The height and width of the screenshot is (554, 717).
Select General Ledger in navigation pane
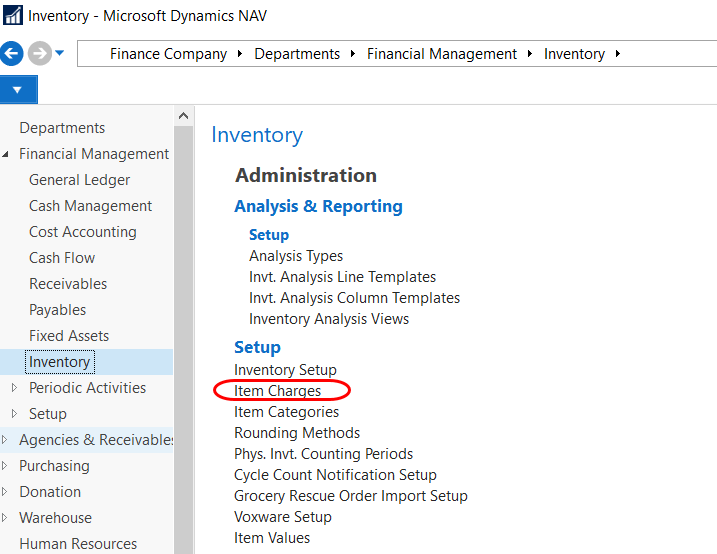pyautogui.click(x=79, y=180)
